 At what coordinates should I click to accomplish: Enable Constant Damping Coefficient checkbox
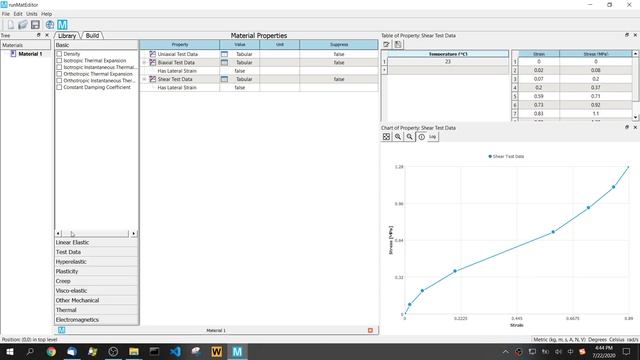(x=59, y=87)
